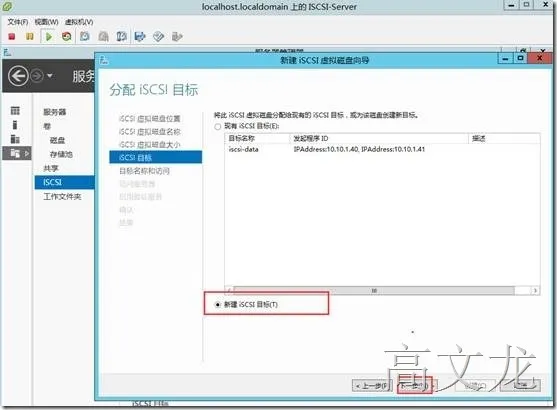Click the iscsi-data target name cell
The height and width of the screenshot is (410, 557).
pyautogui.click(x=243, y=149)
